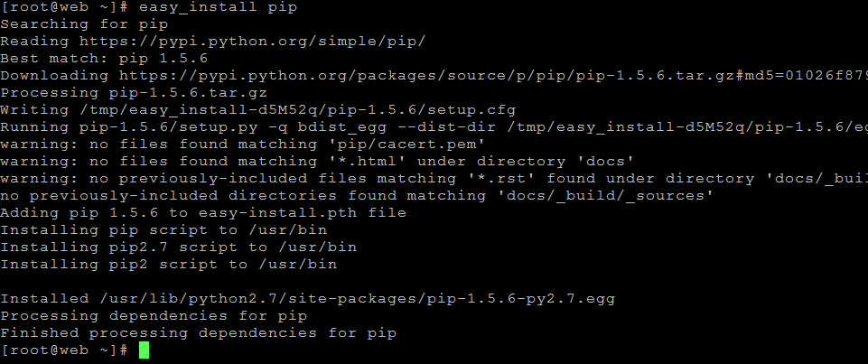Click the 'Installing pip2.7 script' line
The image size is (868, 364).
tap(178, 247)
